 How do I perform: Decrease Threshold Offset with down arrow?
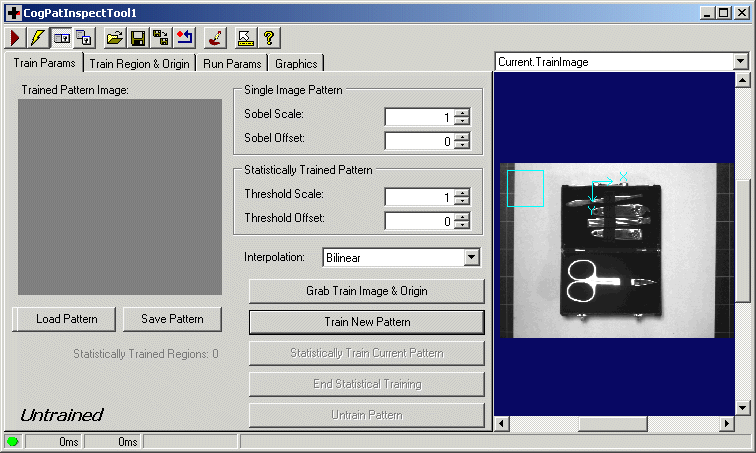point(462,225)
